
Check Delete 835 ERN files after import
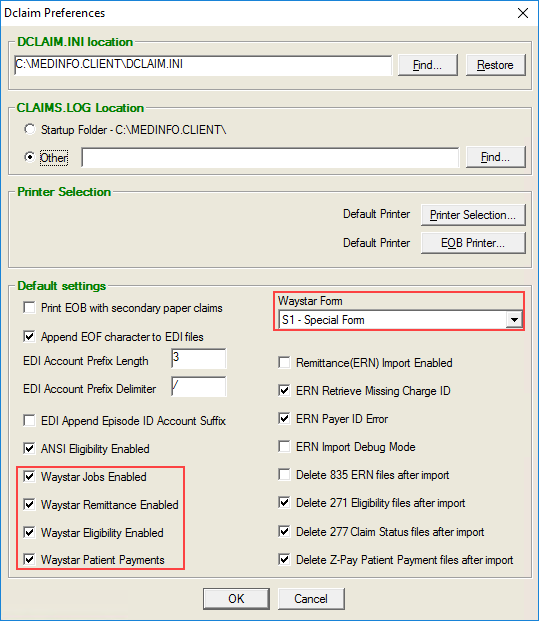[x=284, y=474]
